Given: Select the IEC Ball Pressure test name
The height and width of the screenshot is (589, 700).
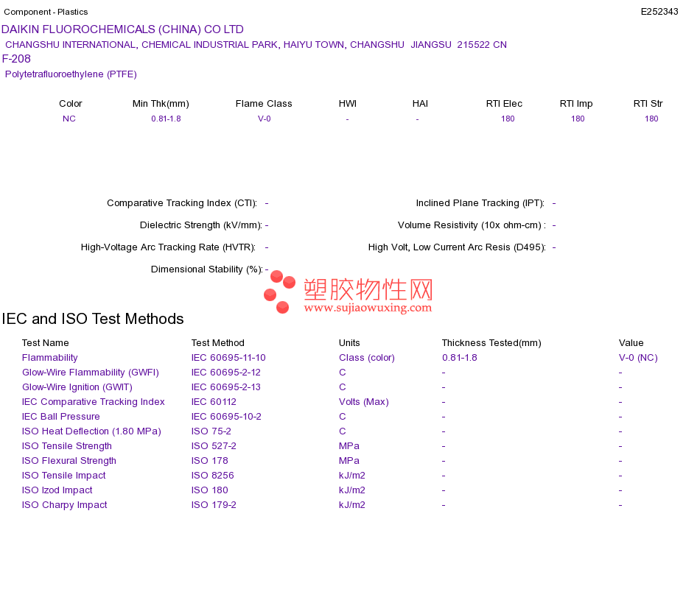Looking at the screenshot, I should coord(60,416).
